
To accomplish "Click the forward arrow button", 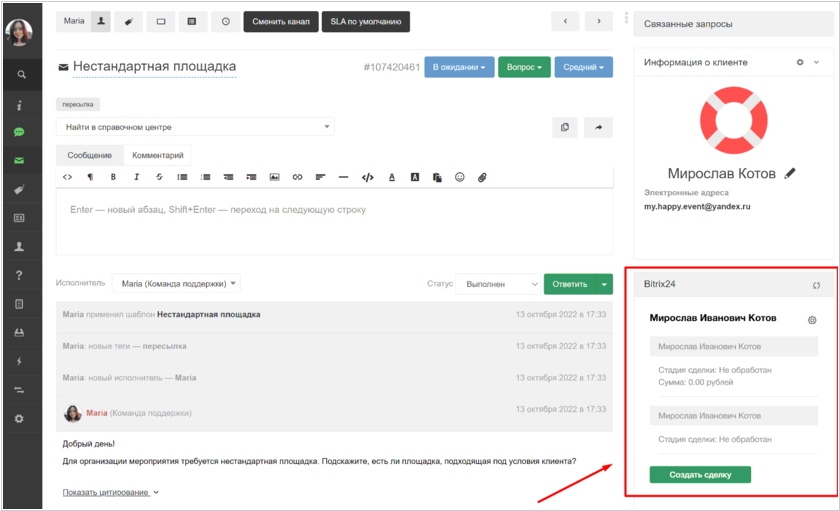I will point(598,127).
